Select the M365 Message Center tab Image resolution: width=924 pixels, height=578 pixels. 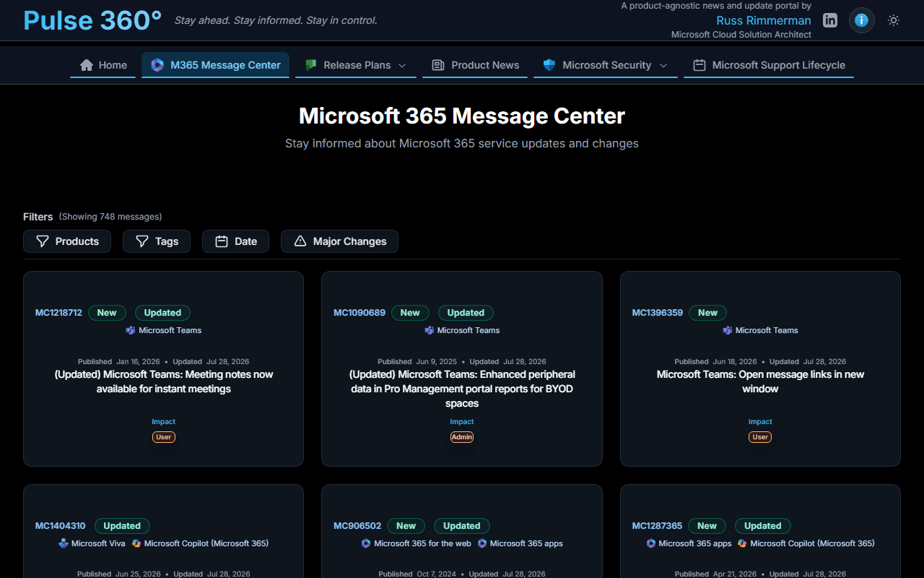pos(216,65)
